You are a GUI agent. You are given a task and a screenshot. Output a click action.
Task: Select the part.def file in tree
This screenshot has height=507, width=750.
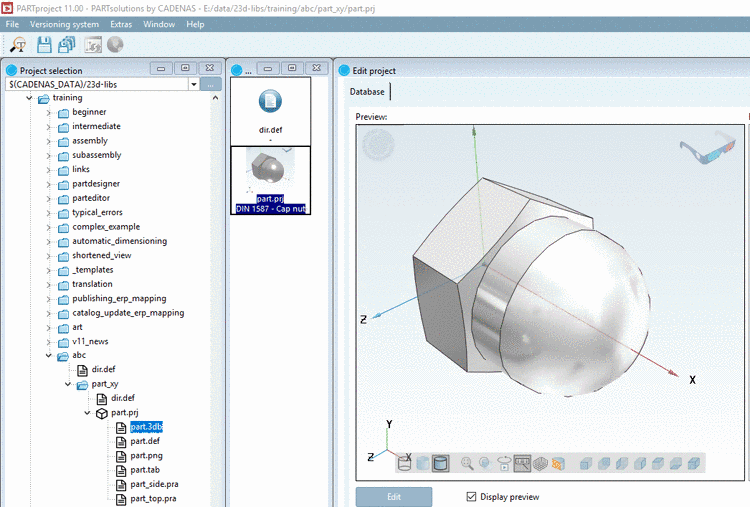(x=145, y=441)
